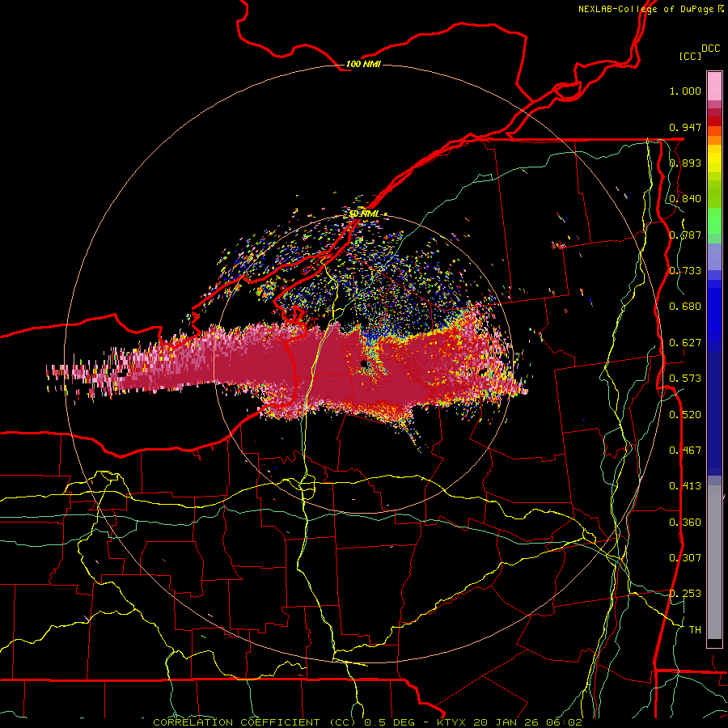Select the 0.253 scale value
This screenshot has height=728, width=728.
pos(685,594)
